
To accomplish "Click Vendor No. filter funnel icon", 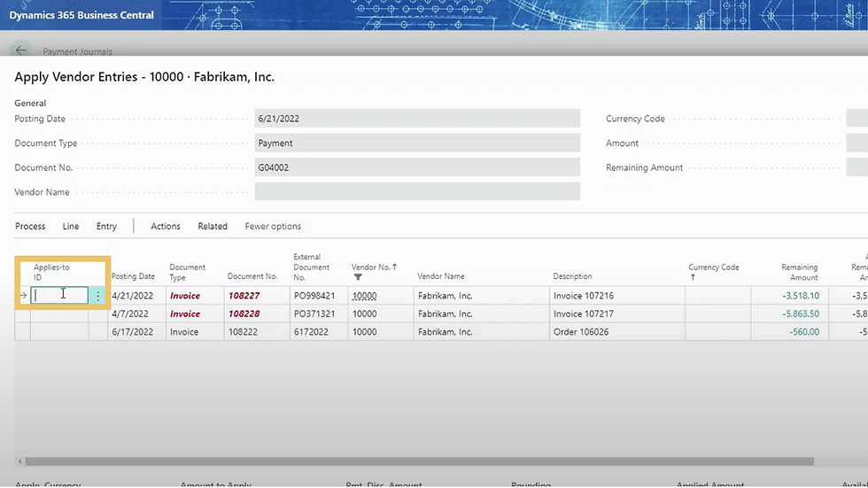I will [358, 277].
